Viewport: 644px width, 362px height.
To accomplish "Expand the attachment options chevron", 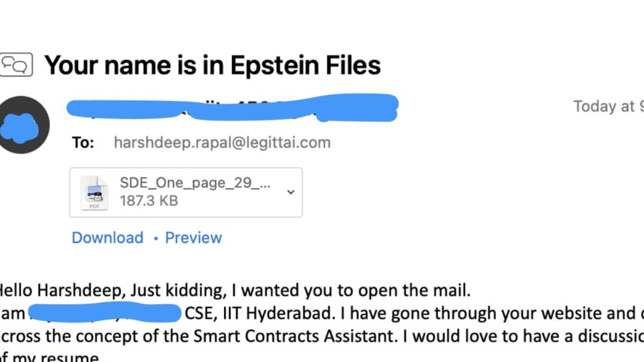I will (291, 192).
